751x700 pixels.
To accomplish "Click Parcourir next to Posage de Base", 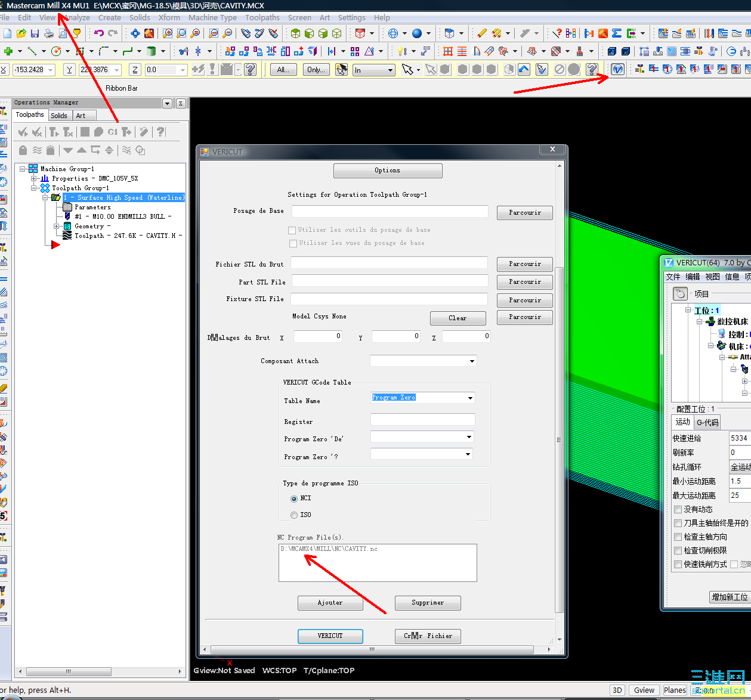I will [x=525, y=212].
